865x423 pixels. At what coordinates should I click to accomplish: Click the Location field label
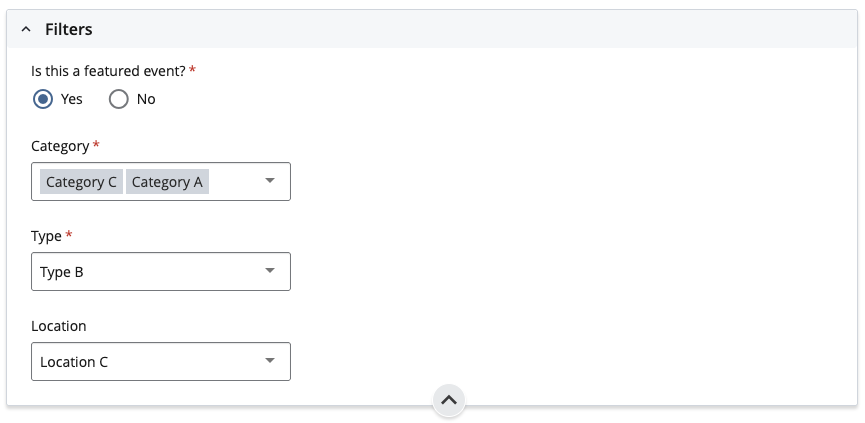click(x=58, y=326)
